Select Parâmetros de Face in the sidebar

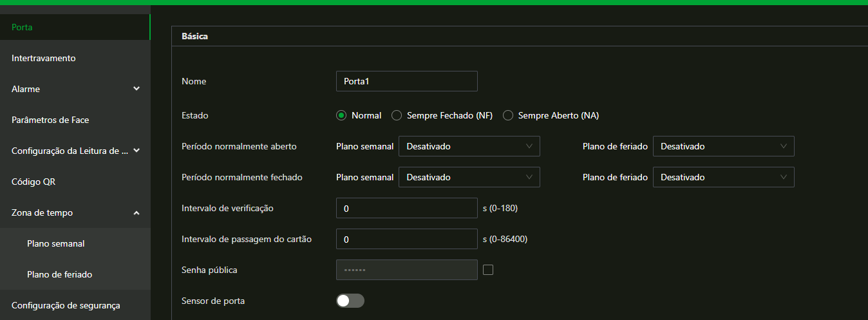click(75, 120)
